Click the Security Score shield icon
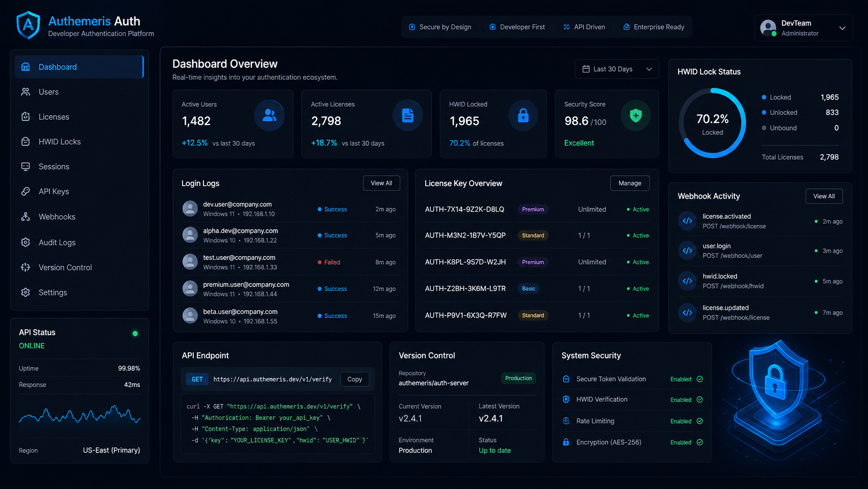The width and height of the screenshot is (868, 489). coord(635,115)
